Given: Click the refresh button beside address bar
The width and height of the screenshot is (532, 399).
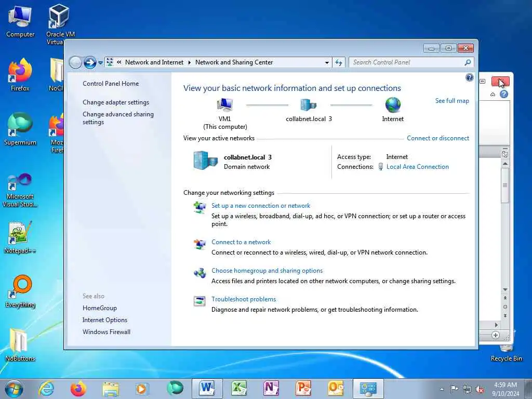Looking at the screenshot, I should point(339,62).
